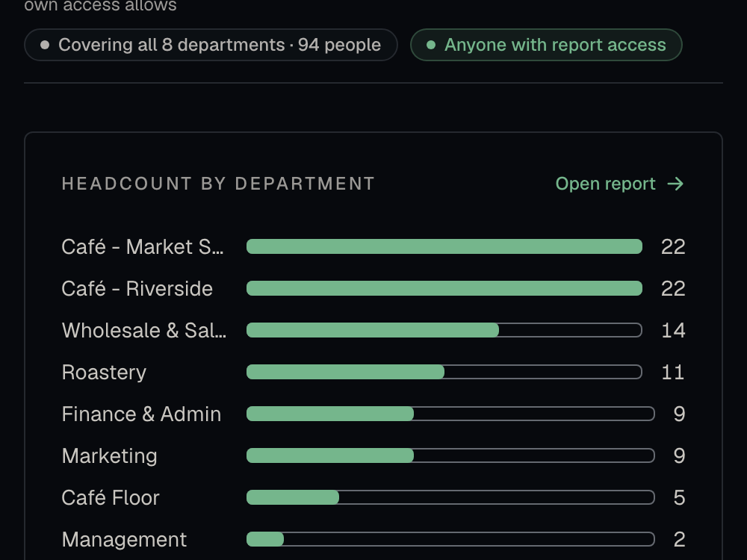Click the value 5 for Café Floor

pyautogui.click(x=680, y=497)
